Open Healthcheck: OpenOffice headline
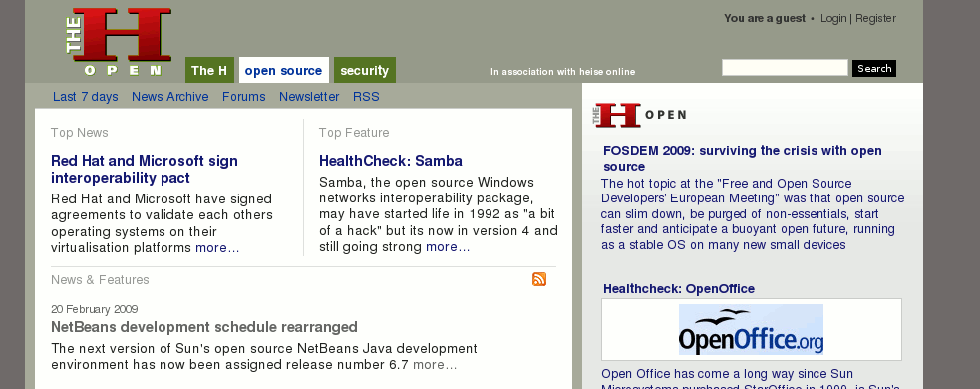Image resolution: width=980 pixels, height=389 pixels. 679,289
